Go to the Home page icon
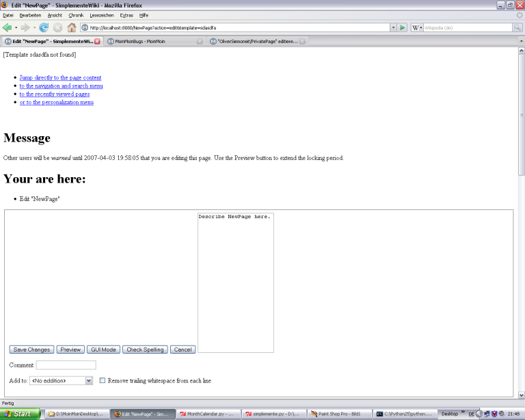This screenshot has width=525, height=420. coord(71,28)
